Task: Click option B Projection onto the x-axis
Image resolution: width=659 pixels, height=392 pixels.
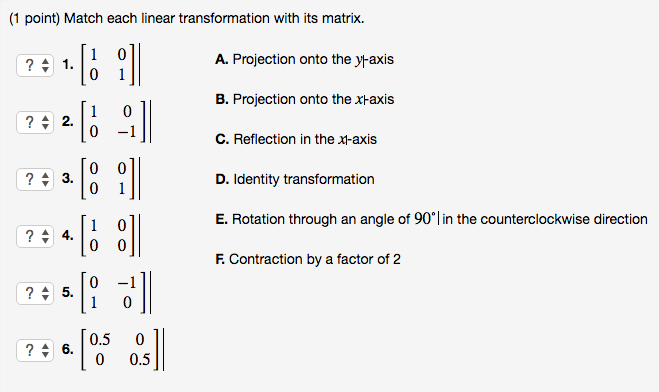Action: pyautogui.click(x=305, y=99)
